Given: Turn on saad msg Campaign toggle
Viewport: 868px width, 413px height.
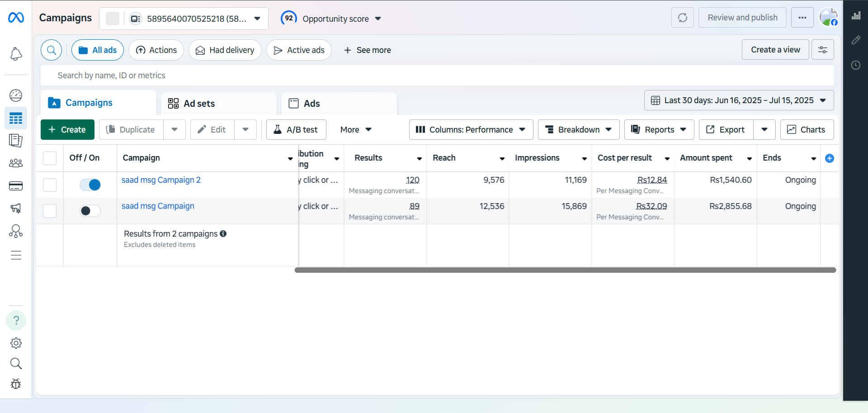Looking at the screenshot, I should [90, 211].
